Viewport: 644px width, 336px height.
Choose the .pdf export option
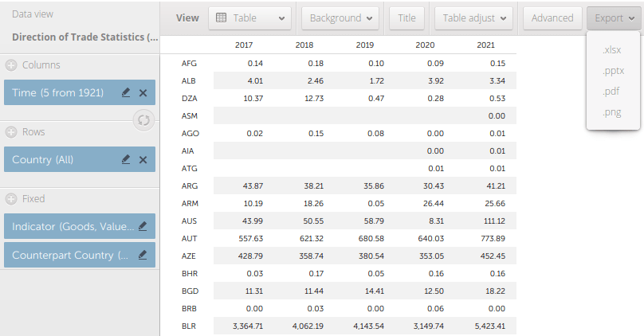[x=611, y=92]
